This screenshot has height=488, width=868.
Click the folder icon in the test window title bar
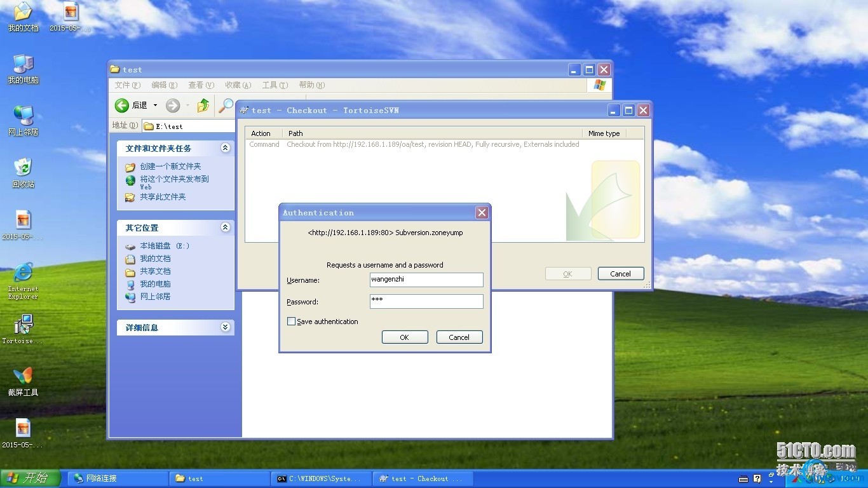click(115, 69)
